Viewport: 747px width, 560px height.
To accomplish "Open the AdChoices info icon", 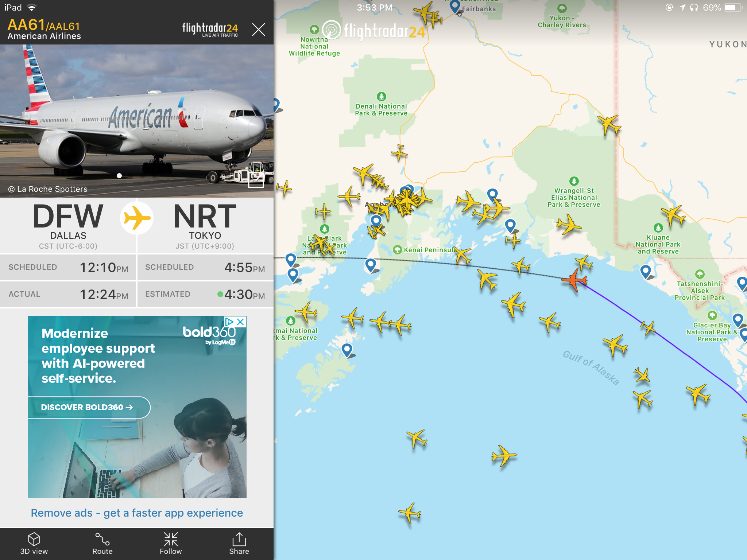I will (x=229, y=322).
